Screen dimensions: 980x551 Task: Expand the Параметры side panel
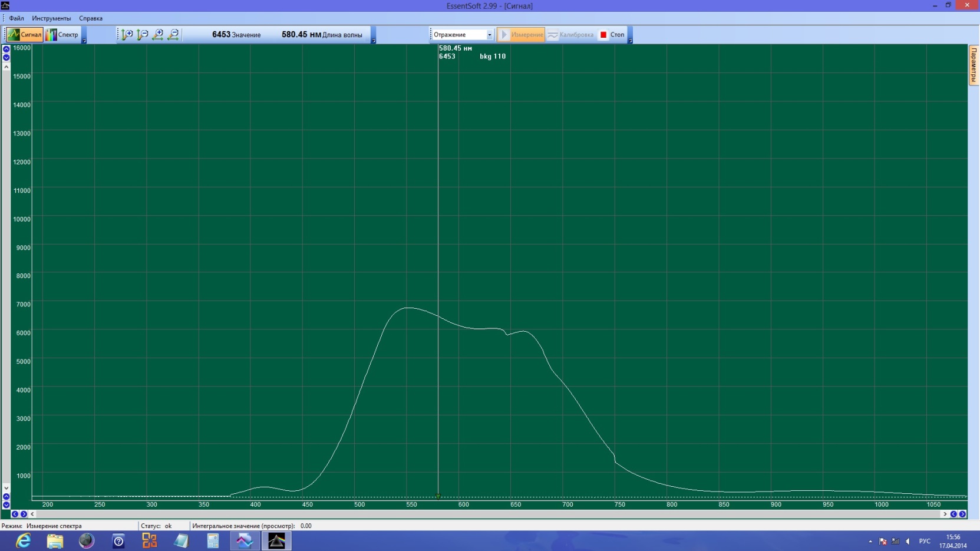point(974,65)
